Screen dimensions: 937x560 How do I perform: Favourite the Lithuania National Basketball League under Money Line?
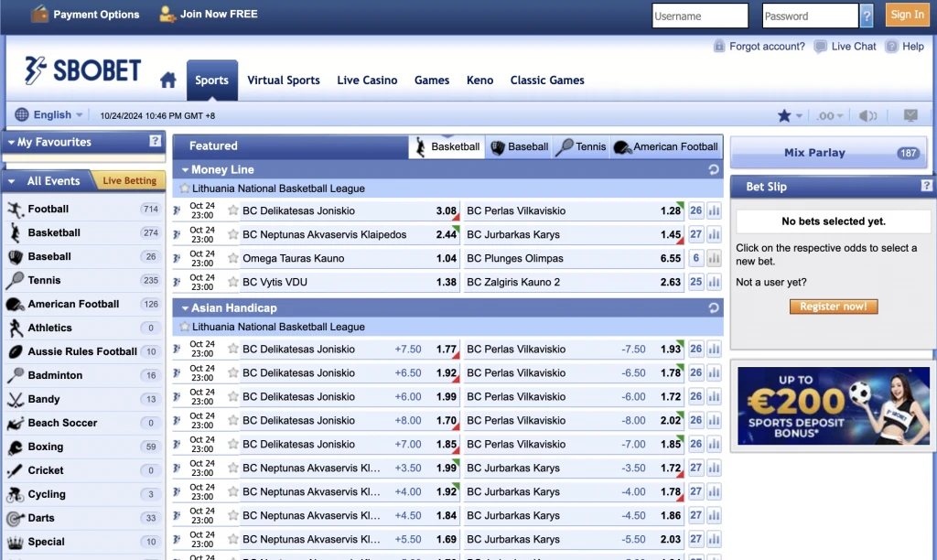tap(185, 188)
